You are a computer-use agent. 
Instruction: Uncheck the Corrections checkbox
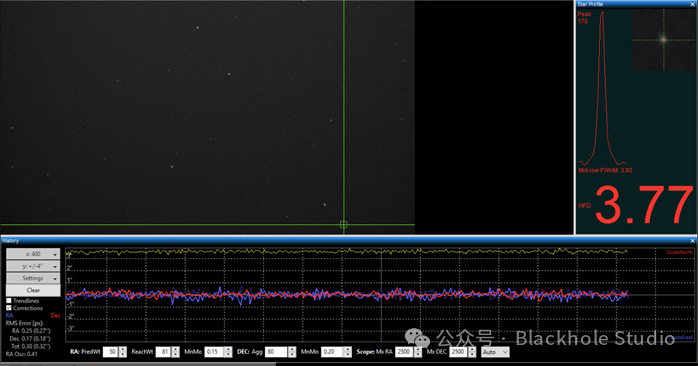click(x=8, y=308)
